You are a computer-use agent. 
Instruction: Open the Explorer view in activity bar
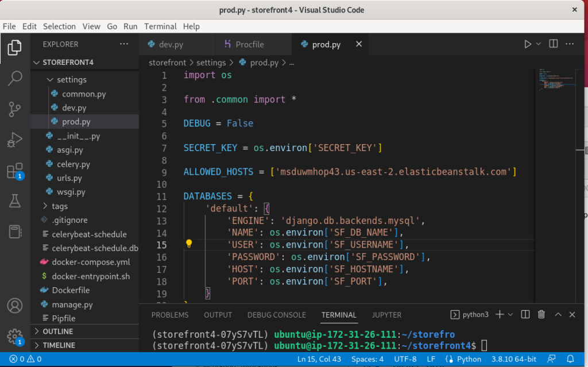pos(14,48)
